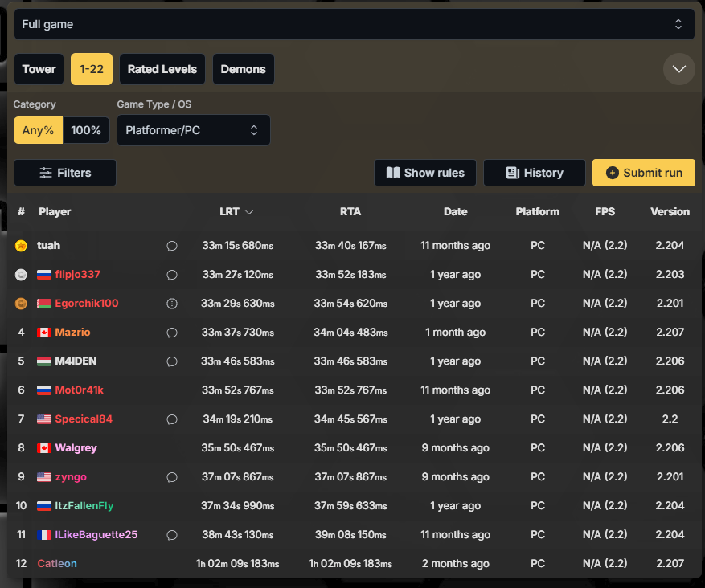The height and width of the screenshot is (588, 705).
Task: Open player profile tuah
Action: (48, 246)
